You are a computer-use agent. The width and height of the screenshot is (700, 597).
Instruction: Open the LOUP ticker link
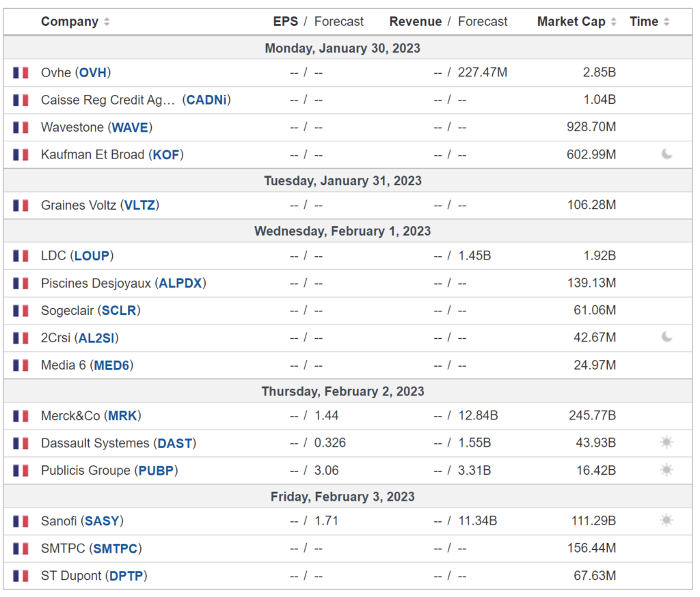tap(92, 255)
